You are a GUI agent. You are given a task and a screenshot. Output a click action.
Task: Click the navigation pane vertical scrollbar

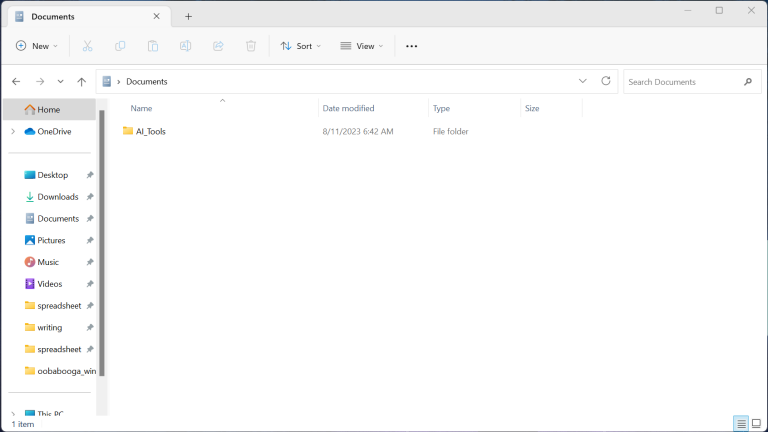point(101,240)
